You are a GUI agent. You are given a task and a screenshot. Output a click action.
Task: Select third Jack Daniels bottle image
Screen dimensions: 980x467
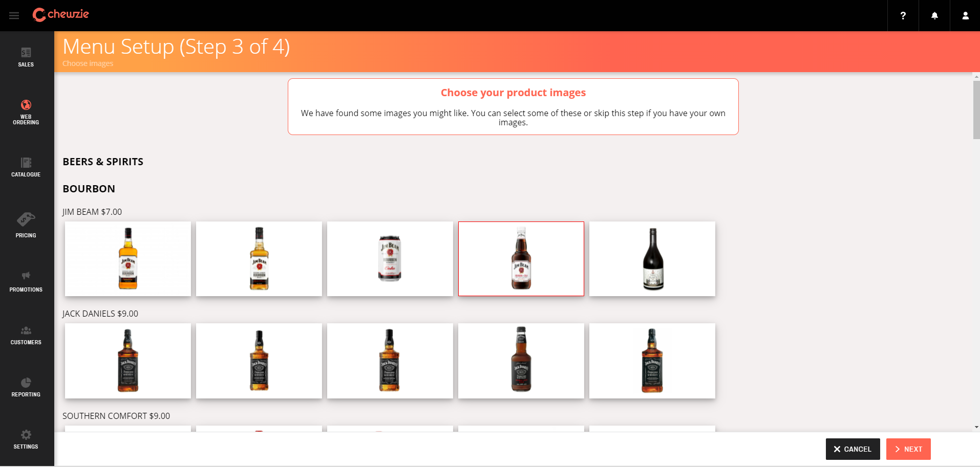(390, 361)
